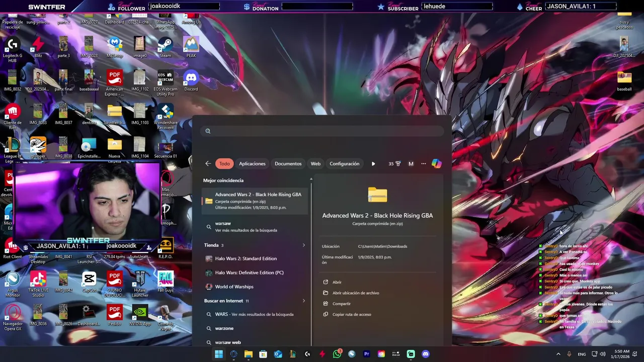Switch to Configuración filter tab

click(x=344, y=163)
